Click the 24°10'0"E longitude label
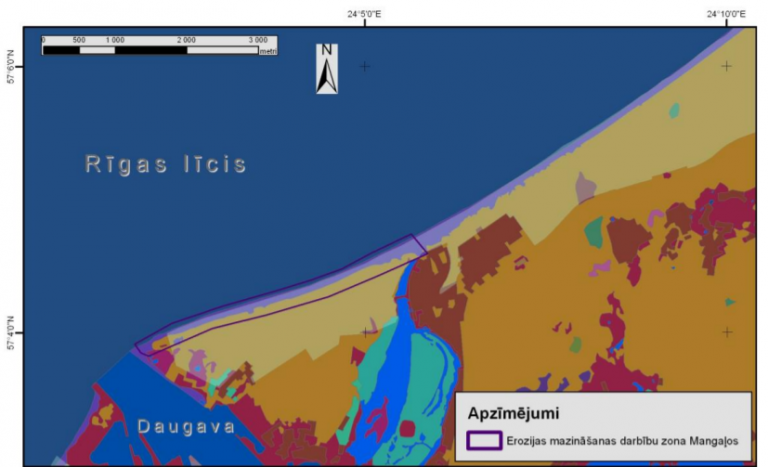768x467 pixels. coord(727,13)
